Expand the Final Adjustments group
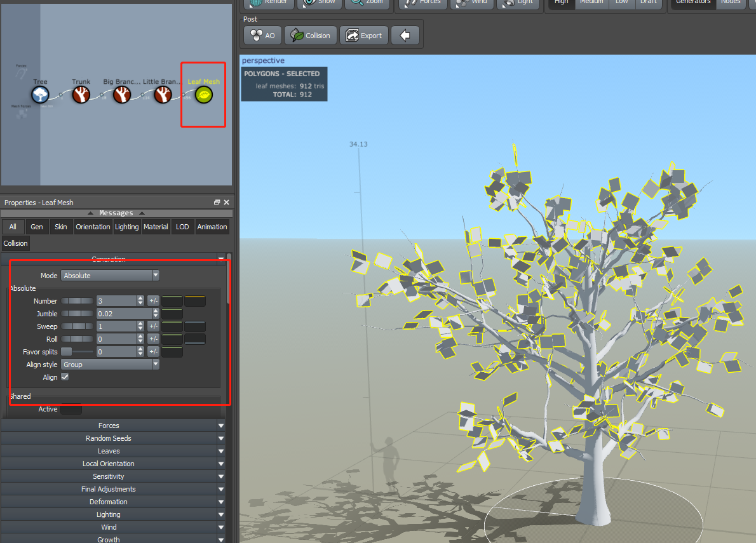Image resolution: width=756 pixels, height=543 pixels. tap(113, 489)
